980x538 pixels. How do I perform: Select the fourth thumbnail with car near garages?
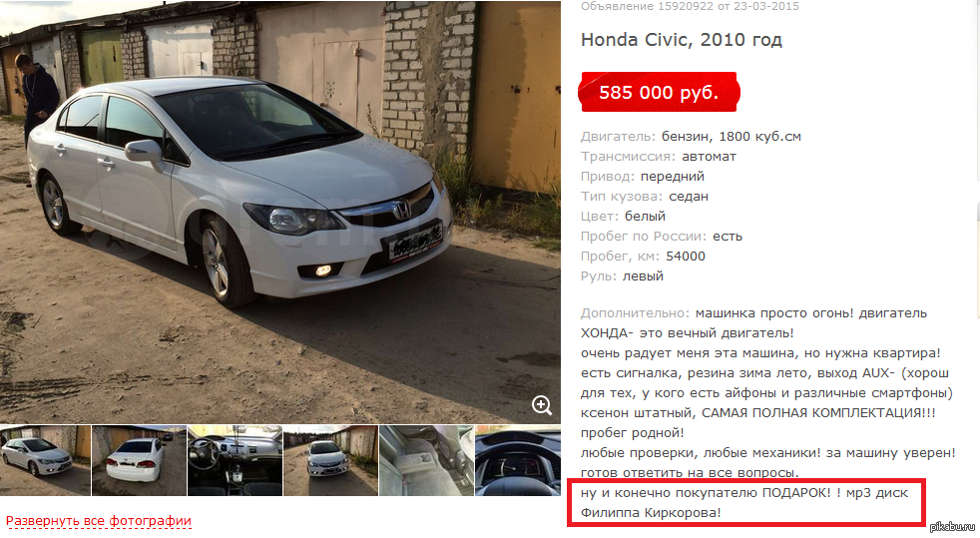point(330,460)
